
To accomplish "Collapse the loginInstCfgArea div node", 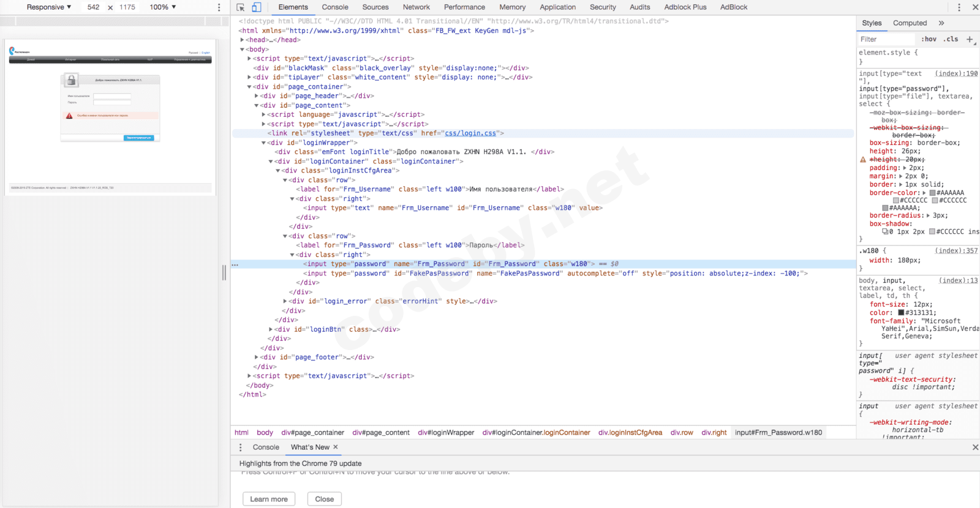I will (278, 171).
